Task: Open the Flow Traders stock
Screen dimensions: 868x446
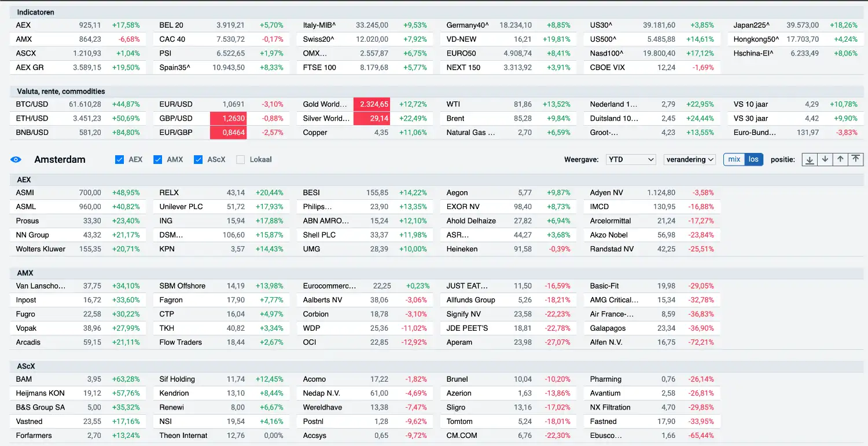Action: pyautogui.click(x=181, y=342)
